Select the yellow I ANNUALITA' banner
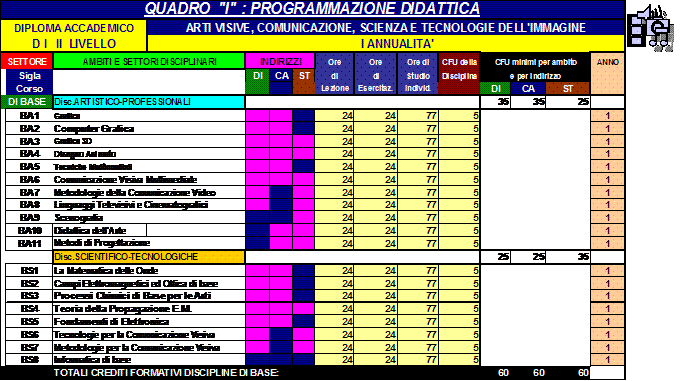Screen dimensions: 682x381 [x=386, y=43]
